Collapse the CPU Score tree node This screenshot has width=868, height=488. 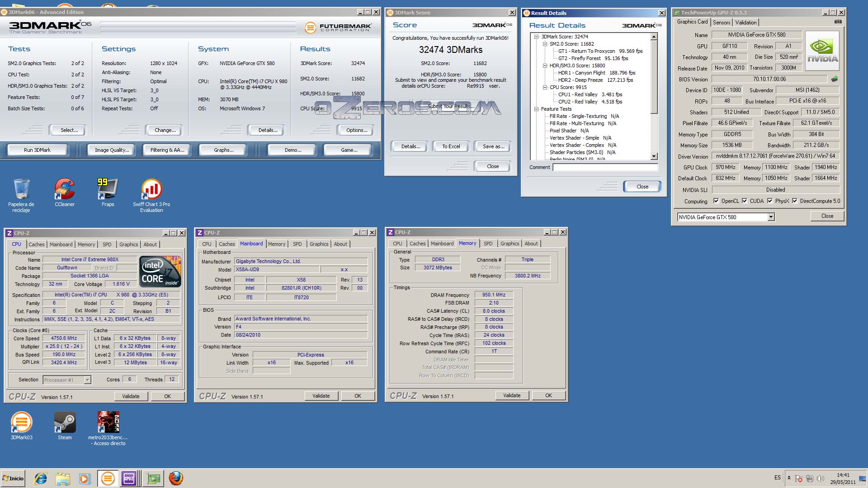click(545, 87)
